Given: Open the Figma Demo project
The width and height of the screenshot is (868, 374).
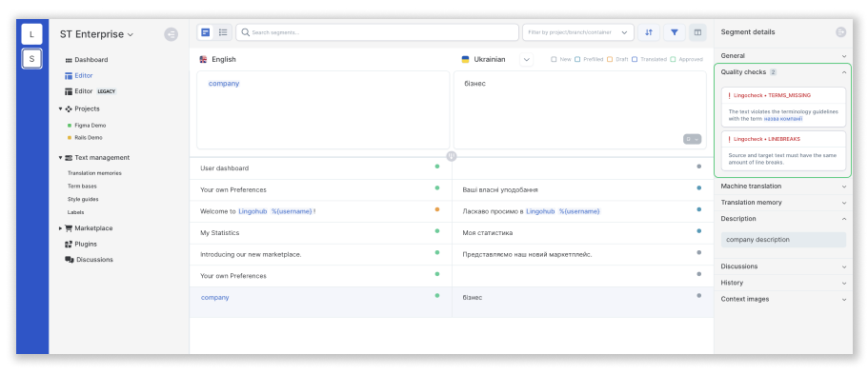Looking at the screenshot, I should 91,126.
